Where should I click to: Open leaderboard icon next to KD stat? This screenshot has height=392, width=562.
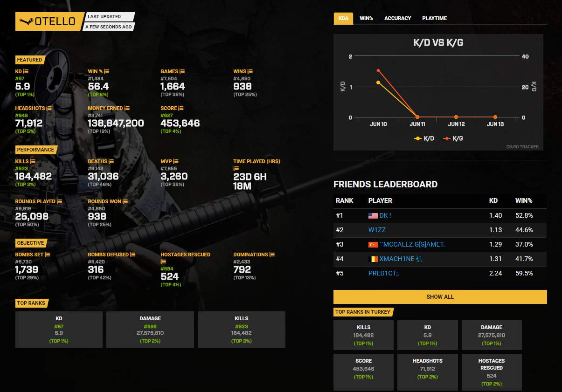click(x=26, y=71)
